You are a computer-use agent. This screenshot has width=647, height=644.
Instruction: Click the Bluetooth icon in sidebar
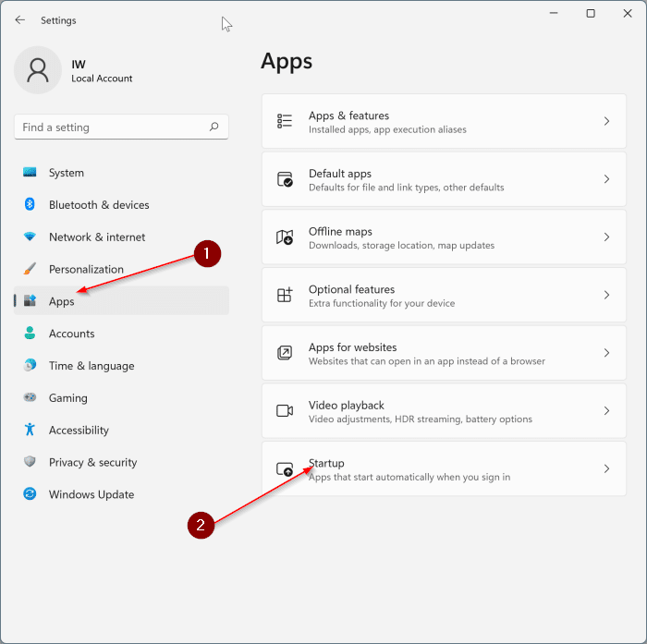[x=30, y=204]
